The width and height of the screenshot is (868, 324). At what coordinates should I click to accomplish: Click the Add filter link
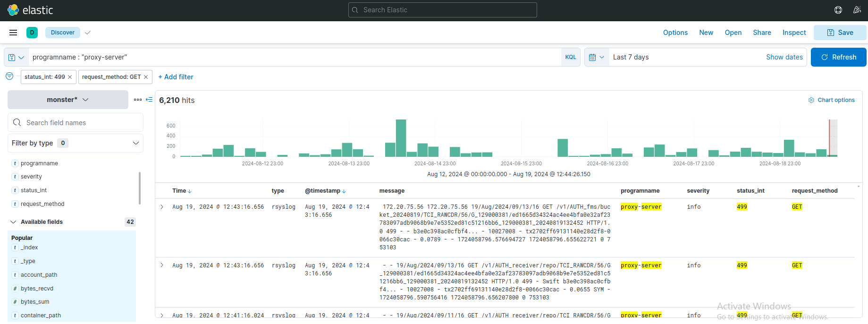pyautogui.click(x=176, y=77)
